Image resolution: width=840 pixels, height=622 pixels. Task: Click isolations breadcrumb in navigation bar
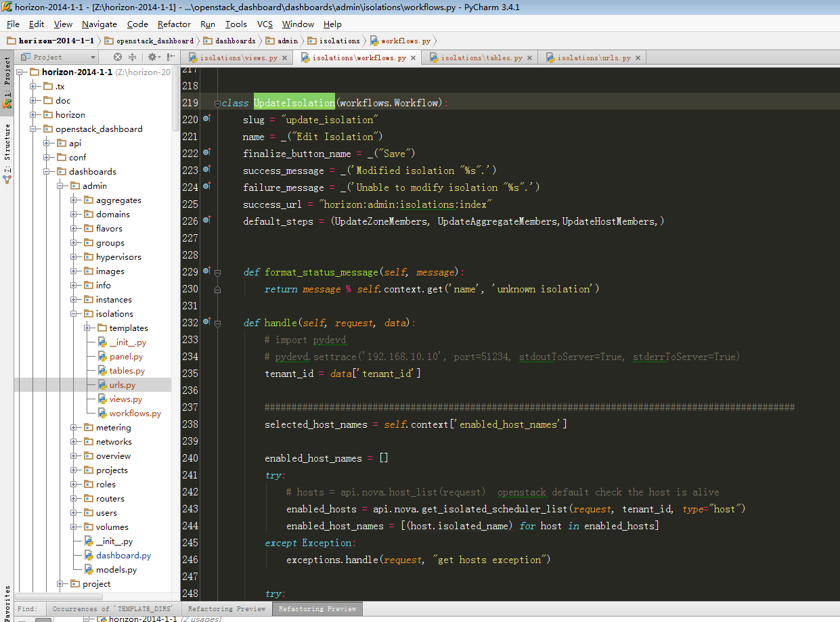[x=334, y=41]
